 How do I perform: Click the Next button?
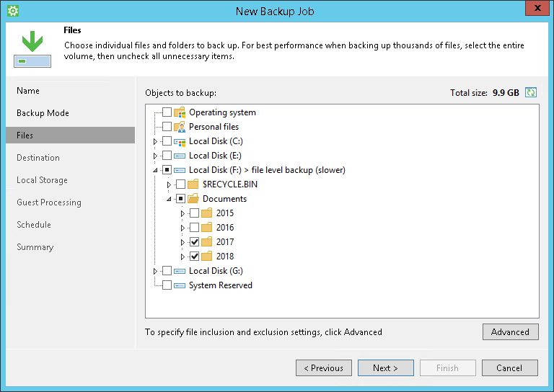point(385,368)
